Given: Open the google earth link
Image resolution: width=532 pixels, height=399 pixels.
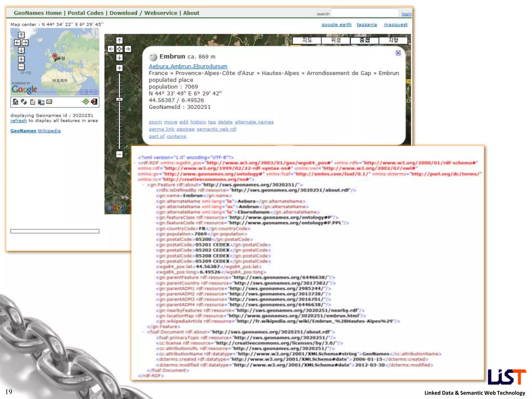Looking at the screenshot, I should click(336, 24).
